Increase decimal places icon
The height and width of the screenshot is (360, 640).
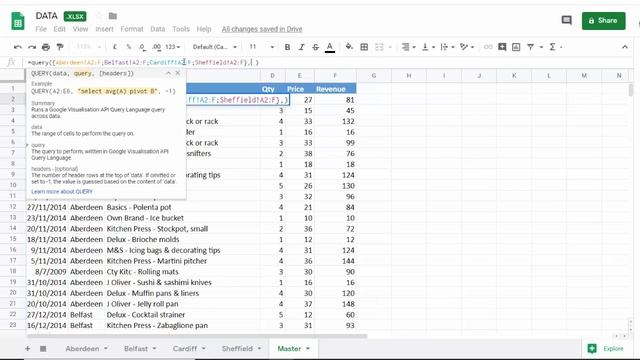pos(156,47)
